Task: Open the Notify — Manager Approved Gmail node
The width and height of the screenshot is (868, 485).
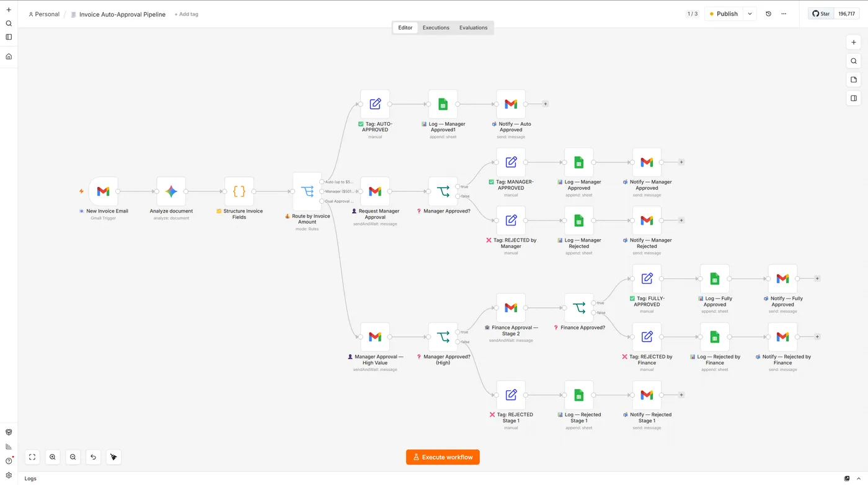Action: 647,162
